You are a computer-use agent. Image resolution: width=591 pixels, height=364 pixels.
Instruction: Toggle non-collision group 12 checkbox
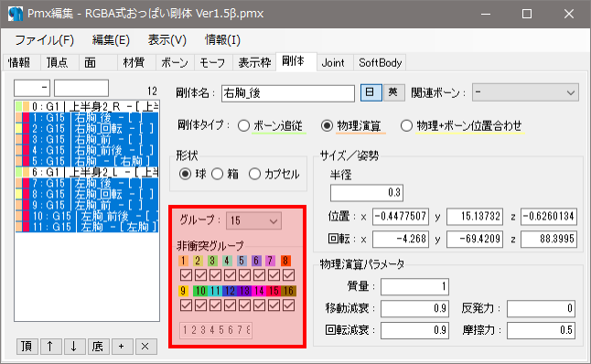(231, 305)
